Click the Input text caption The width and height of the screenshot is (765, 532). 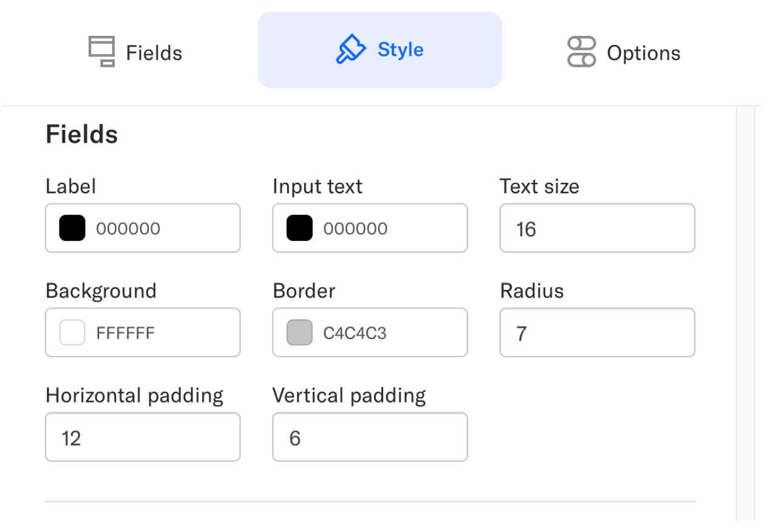(318, 186)
